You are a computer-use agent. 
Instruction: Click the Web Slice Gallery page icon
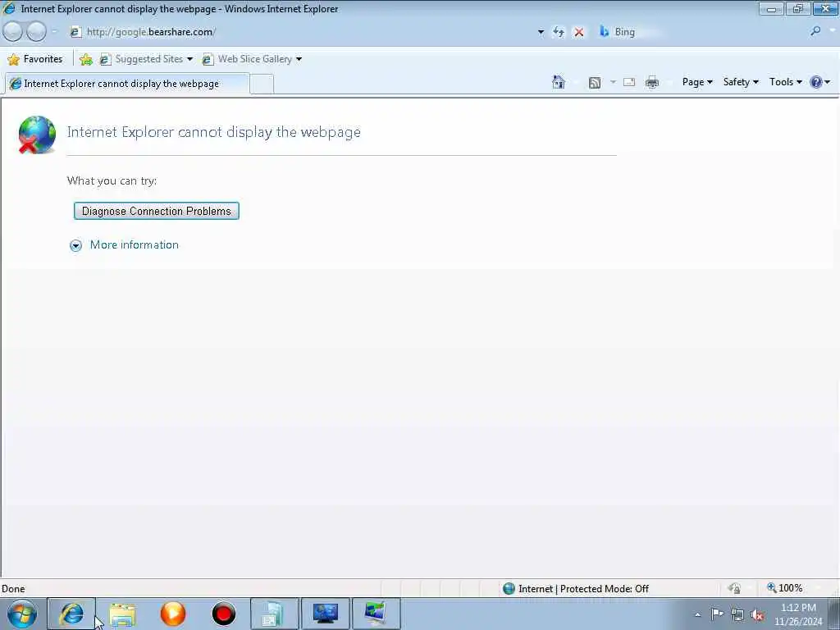pos(208,59)
